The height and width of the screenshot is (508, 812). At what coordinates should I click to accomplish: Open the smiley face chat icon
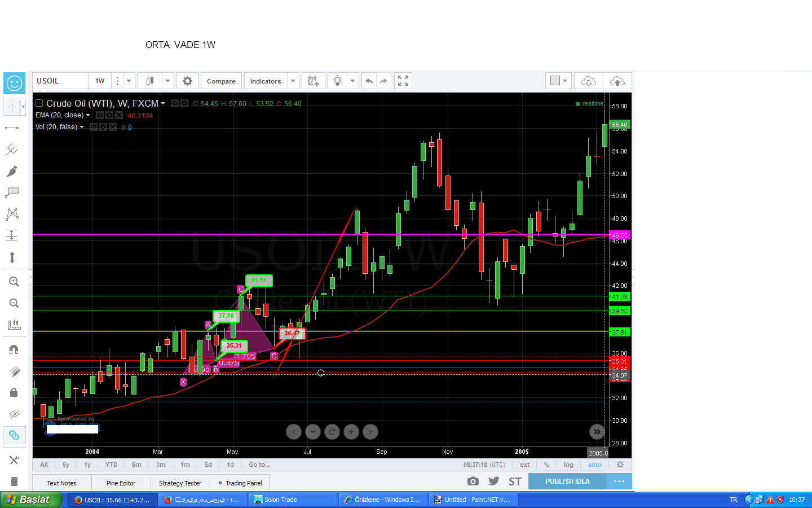tap(14, 84)
